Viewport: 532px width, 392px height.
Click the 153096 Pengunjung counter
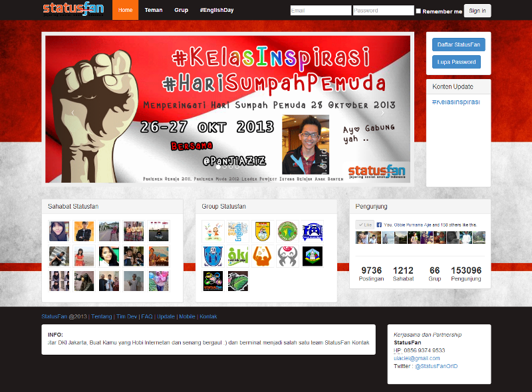coord(466,274)
